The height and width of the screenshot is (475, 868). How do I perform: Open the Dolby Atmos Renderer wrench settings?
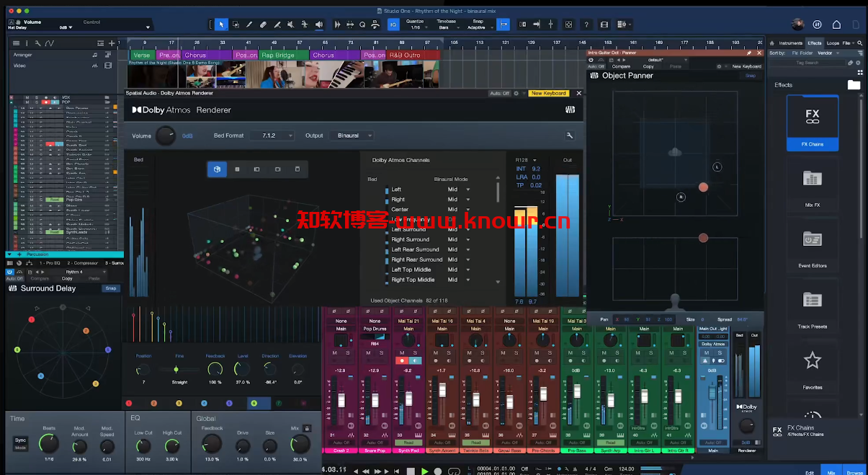click(570, 136)
